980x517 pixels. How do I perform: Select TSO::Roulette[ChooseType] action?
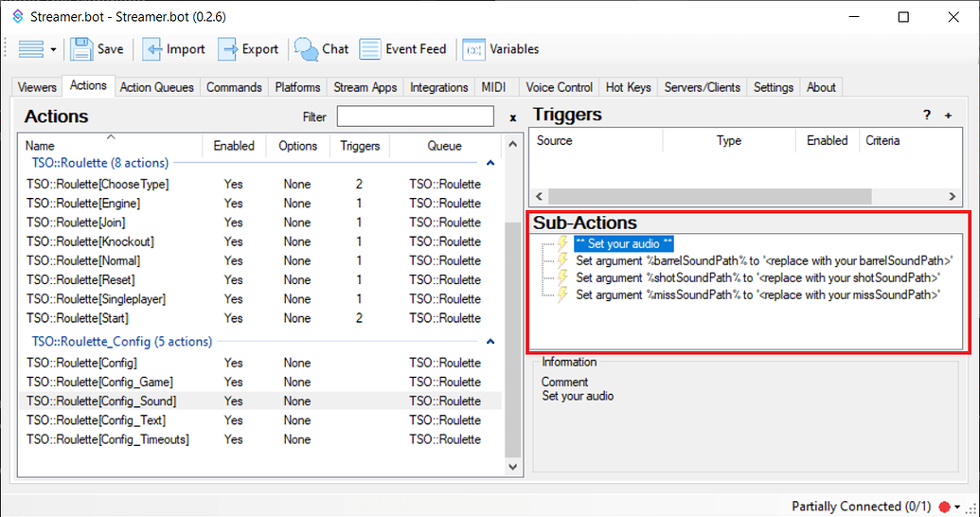click(260, 185)
